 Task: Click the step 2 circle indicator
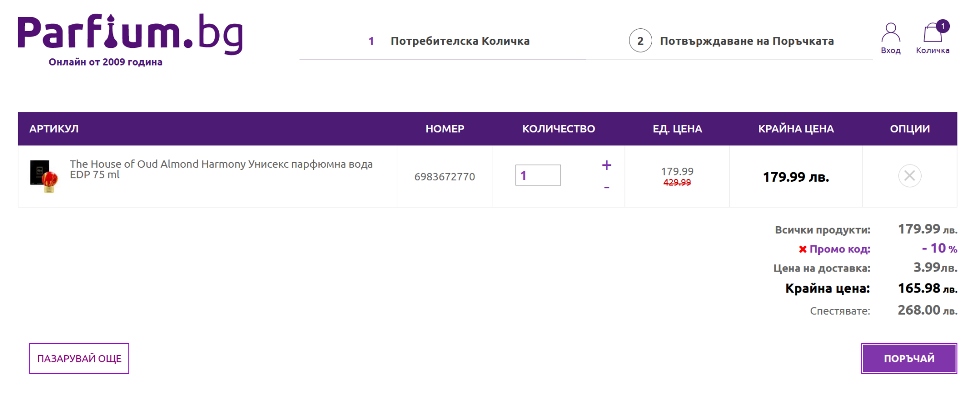tap(640, 41)
